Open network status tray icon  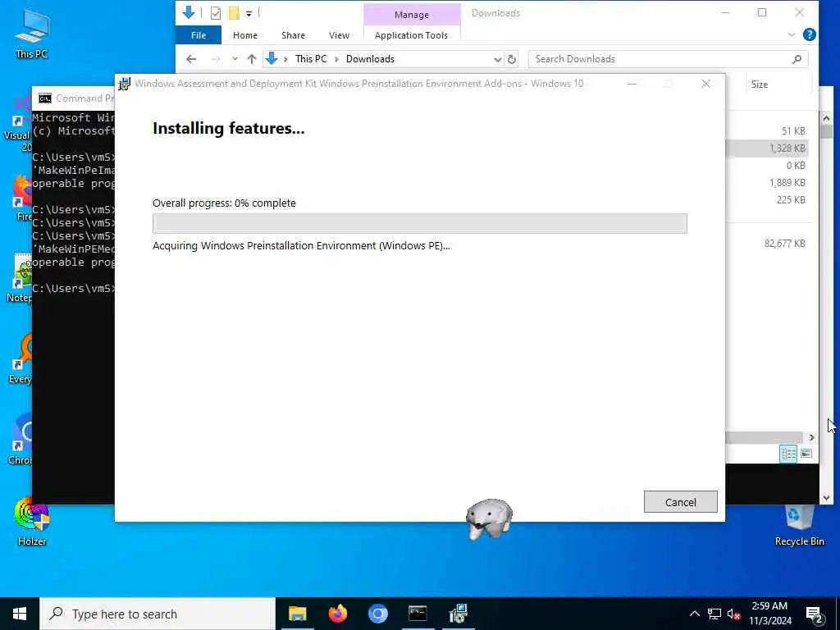714,614
